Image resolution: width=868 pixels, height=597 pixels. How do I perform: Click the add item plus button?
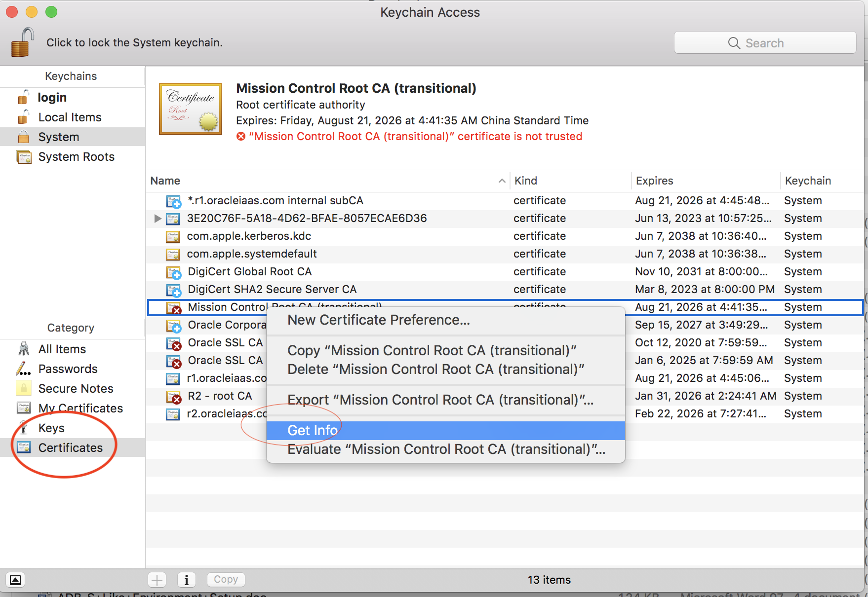(x=157, y=579)
